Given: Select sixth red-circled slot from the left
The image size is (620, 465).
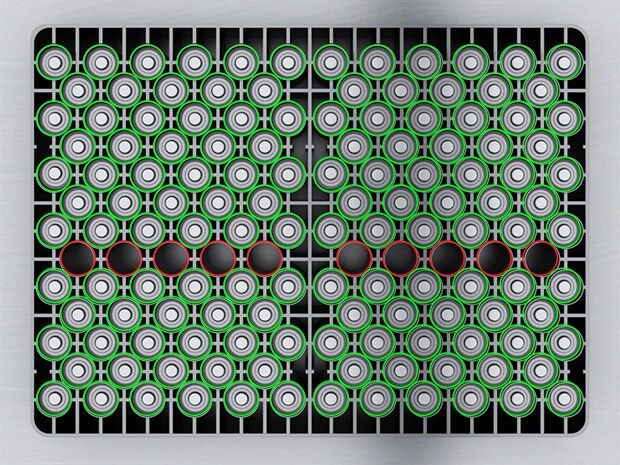Looking at the screenshot, I should [353, 257].
